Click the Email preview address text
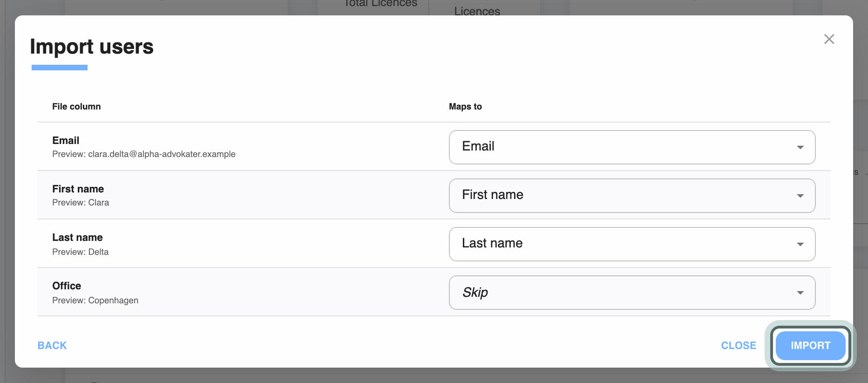 (162, 154)
